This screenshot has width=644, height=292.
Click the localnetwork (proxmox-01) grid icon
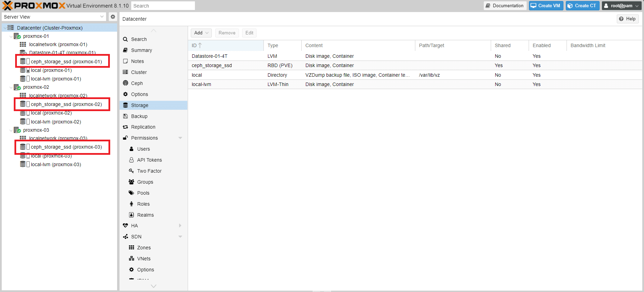[23, 44]
